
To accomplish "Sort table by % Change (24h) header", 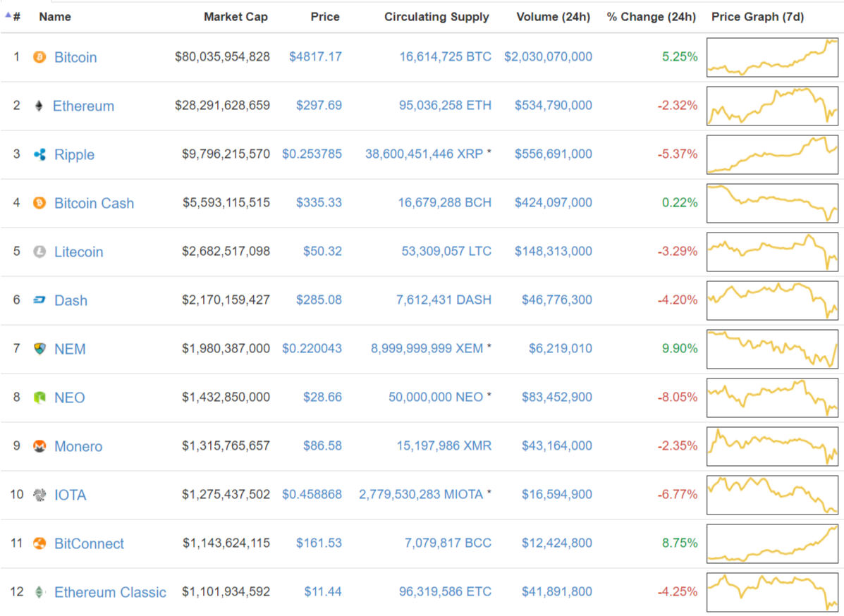I will tap(651, 17).
